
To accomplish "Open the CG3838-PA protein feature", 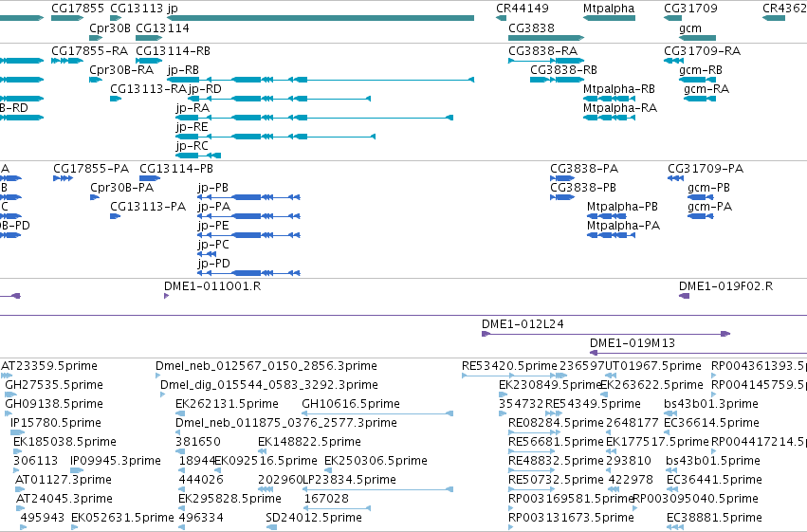I will tap(562, 178).
